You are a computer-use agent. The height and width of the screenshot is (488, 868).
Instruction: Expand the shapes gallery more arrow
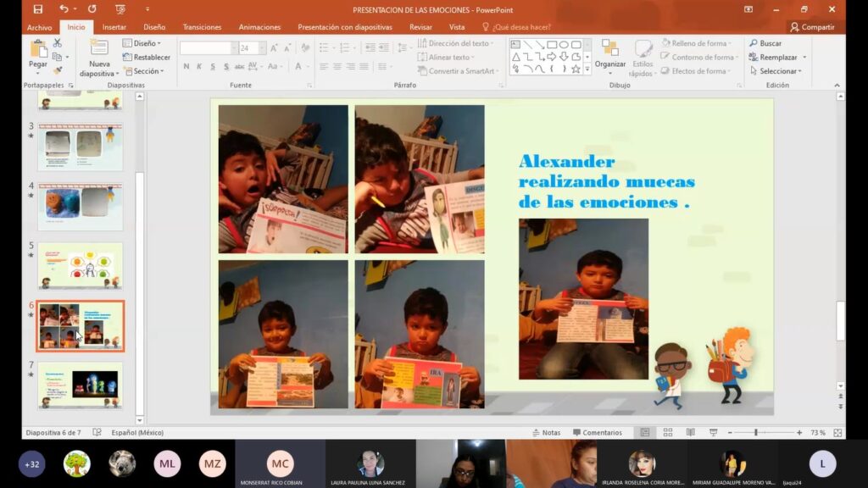pyautogui.click(x=587, y=69)
